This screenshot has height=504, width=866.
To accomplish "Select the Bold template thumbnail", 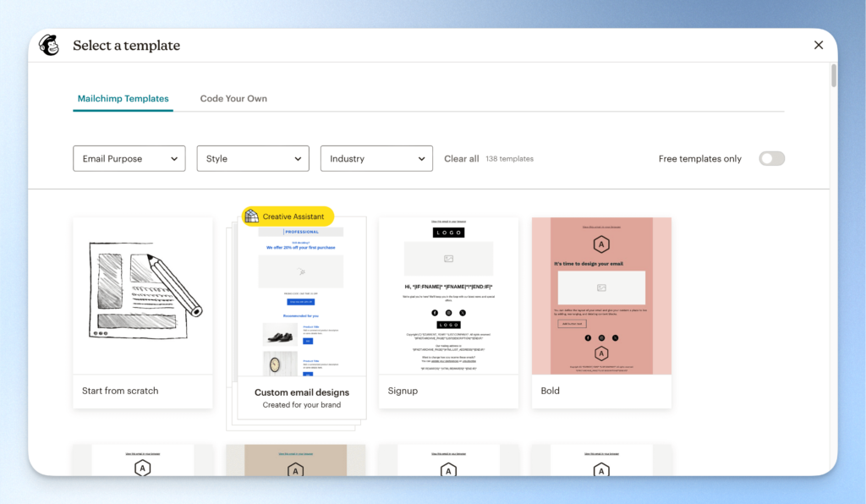I will 601,295.
